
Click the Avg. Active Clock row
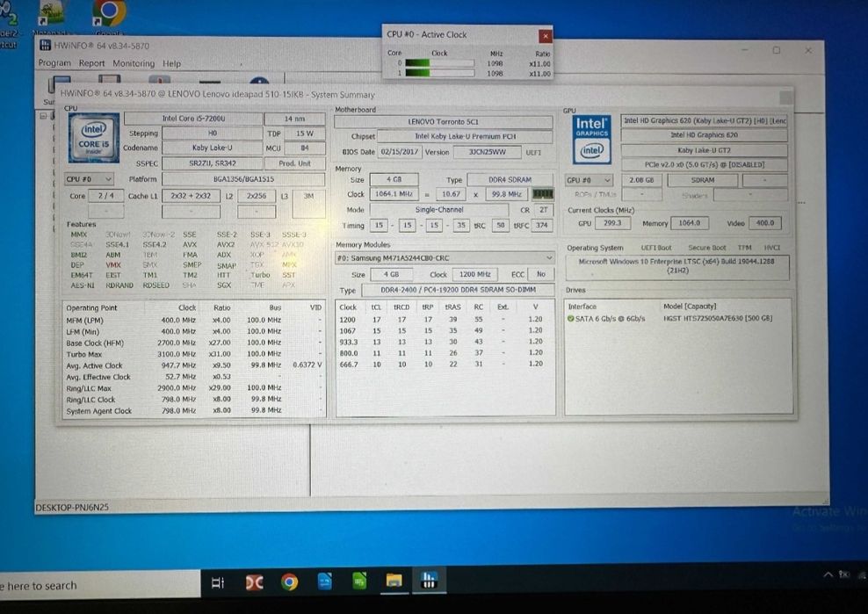193,365
